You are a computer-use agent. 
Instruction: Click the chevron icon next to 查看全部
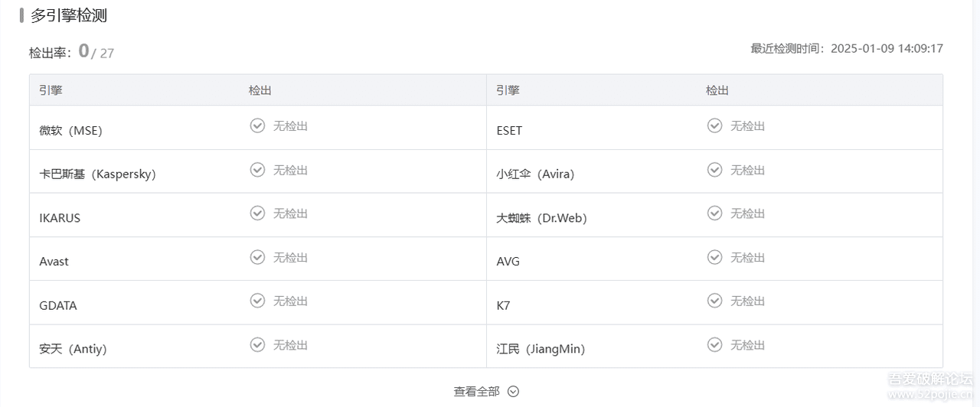pos(513,392)
